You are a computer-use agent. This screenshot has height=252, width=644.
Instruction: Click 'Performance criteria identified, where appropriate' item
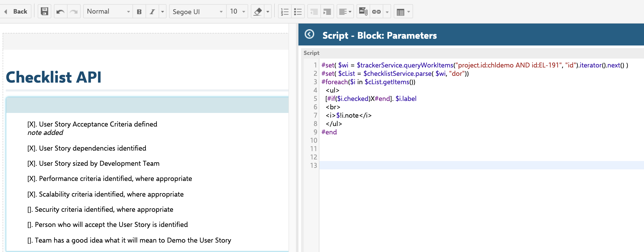tap(110, 179)
